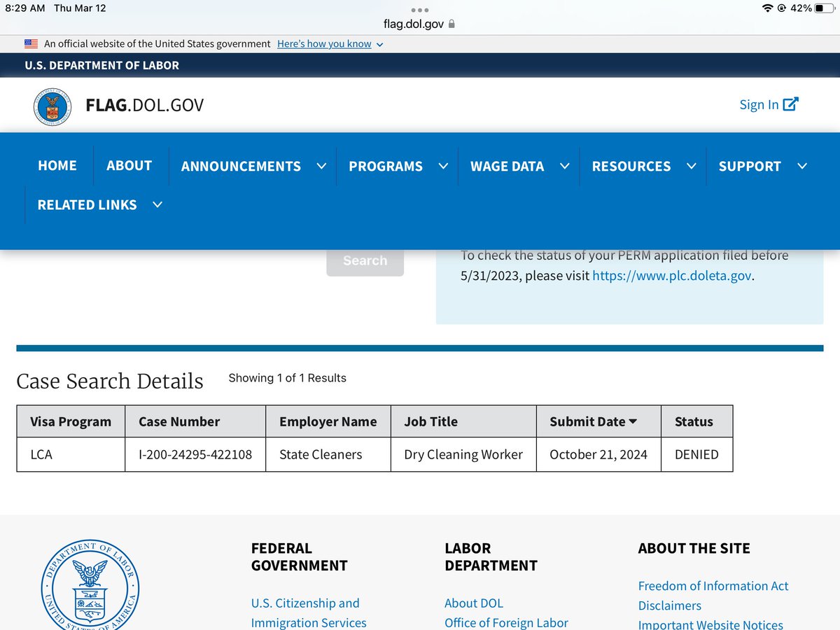Click the Status column header
840x630 pixels.
pyautogui.click(x=696, y=421)
